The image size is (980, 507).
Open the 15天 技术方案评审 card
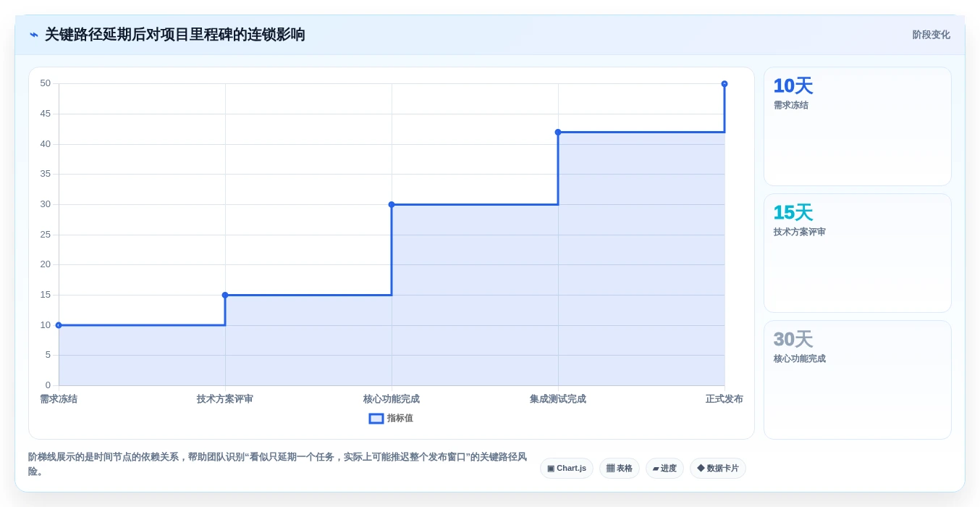[x=858, y=253]
